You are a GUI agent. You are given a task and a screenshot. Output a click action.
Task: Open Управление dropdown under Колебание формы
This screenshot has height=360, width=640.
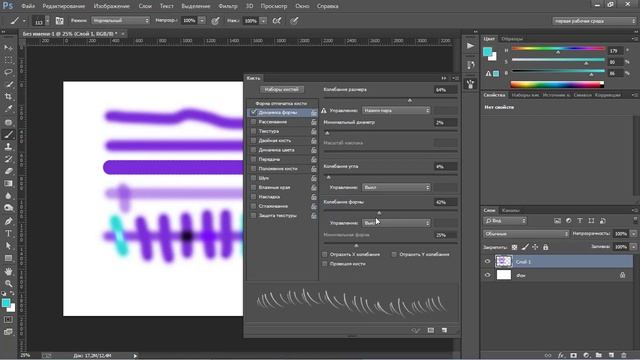pos(396,223)
